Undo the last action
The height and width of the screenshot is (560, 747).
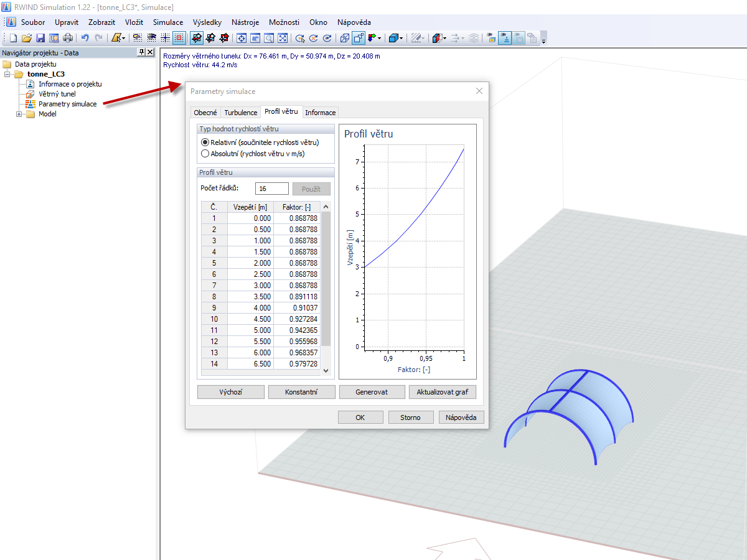[85, 38]
